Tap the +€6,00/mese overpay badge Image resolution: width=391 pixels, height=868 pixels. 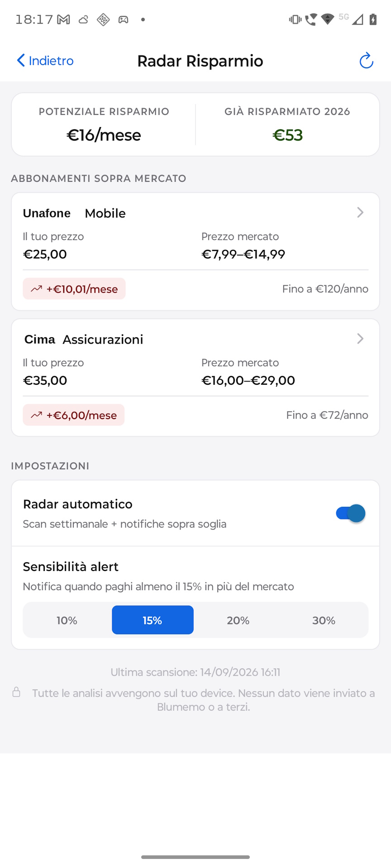pyautogui.click(x=74, y=415)
